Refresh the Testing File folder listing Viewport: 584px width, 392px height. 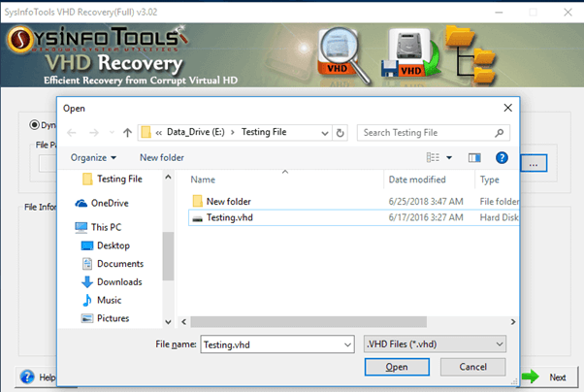pyautogui.click(x=340, y=133)
